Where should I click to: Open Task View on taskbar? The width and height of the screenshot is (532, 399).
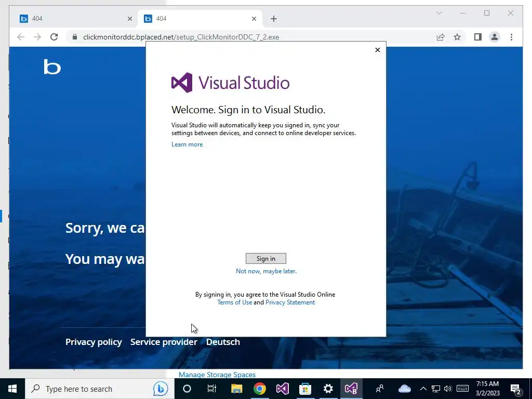tap(212, 389)
